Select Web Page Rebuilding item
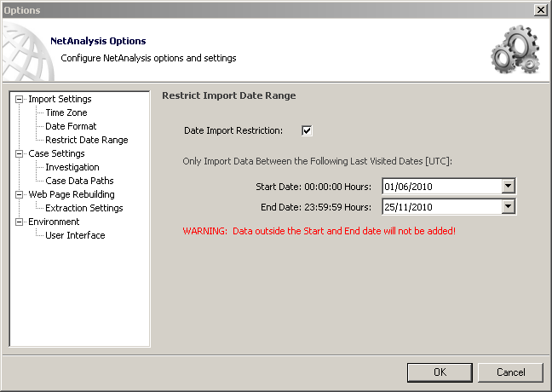Image resolution: width=552 pixels, height=392 pixels. point(72,195)
